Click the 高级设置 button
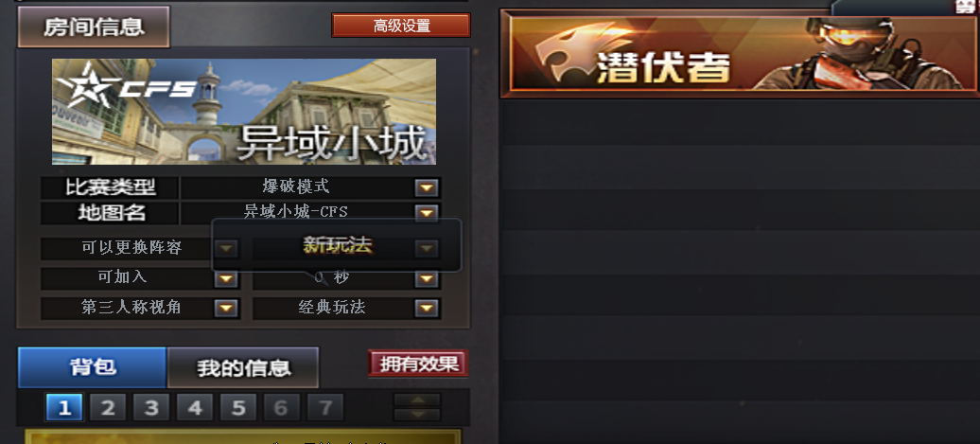Image resolution: width=980 pixels, height=444 pixels. point(401,26)
